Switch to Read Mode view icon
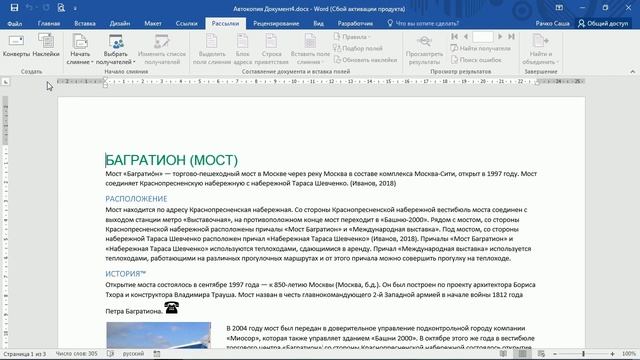The width and height of the screenshot is (640, 360). (503, 354)
